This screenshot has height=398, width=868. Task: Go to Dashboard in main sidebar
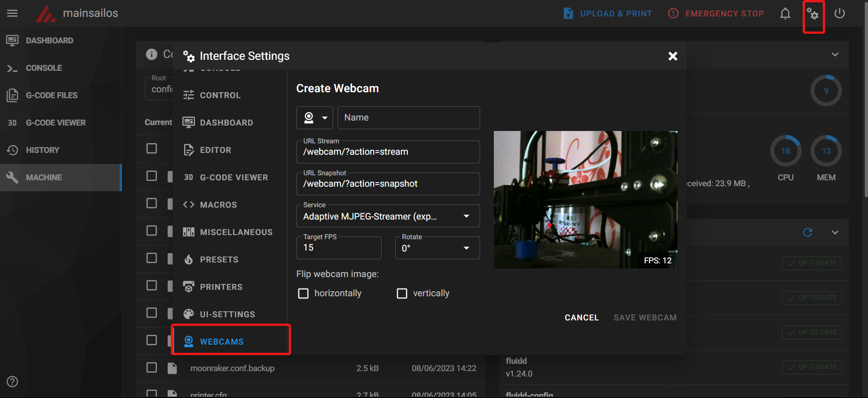[x=61, y=41]
